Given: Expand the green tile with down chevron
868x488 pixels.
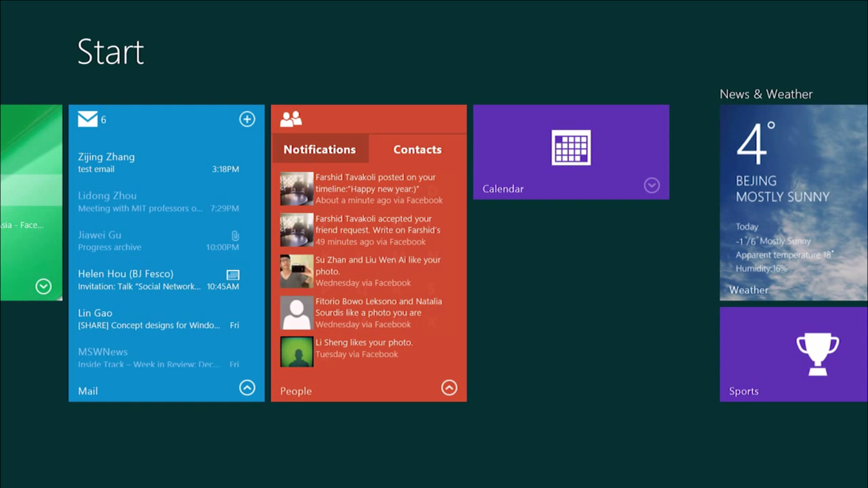Looking at the screenshot, I should click(x=43, y=286).
